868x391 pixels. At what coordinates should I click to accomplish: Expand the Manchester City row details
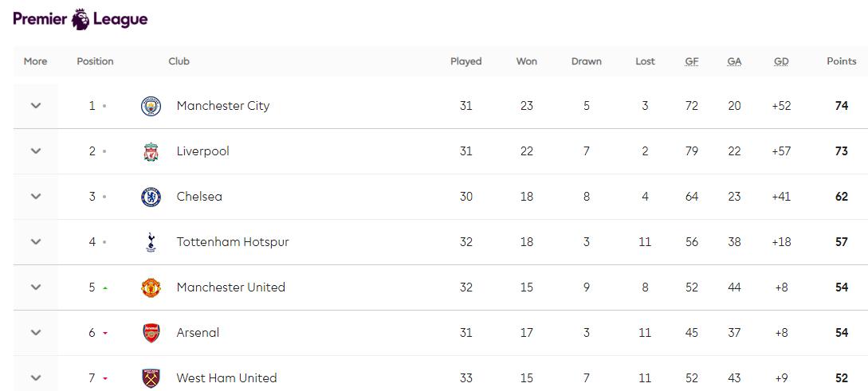[36, 106]
